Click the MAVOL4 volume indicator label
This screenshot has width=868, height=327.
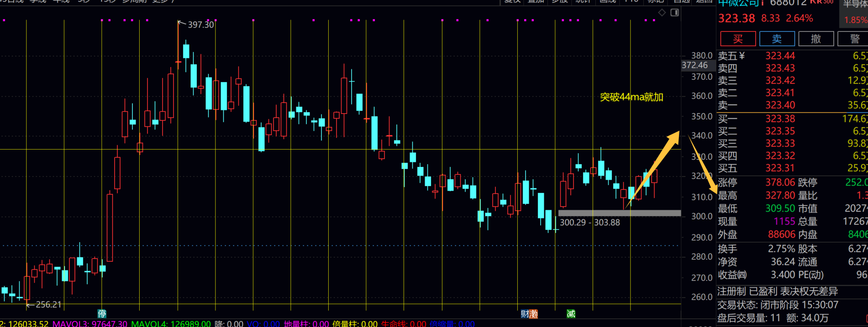(171, 324)
